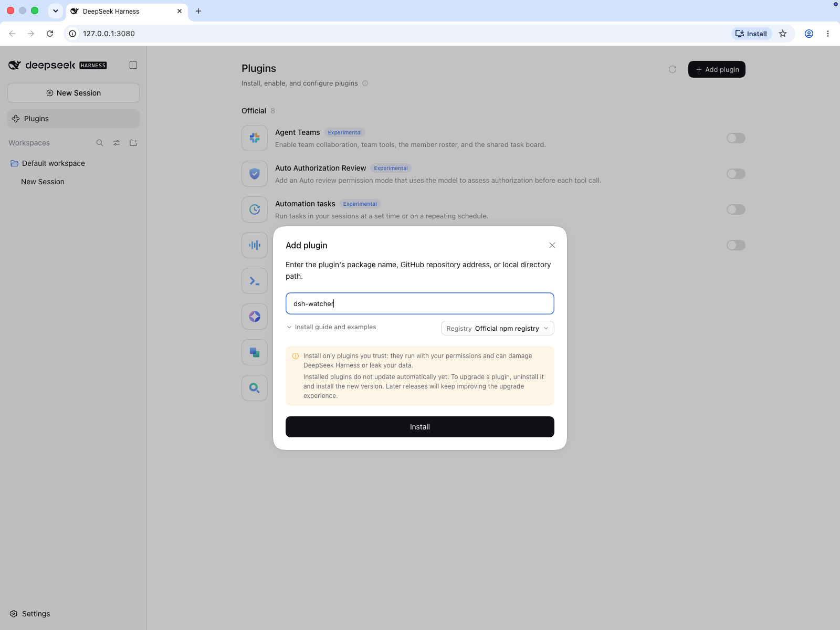Open a new browser tab
Image resolution: width=840 pixels, height=630 pixels.
tap(198, 11)
